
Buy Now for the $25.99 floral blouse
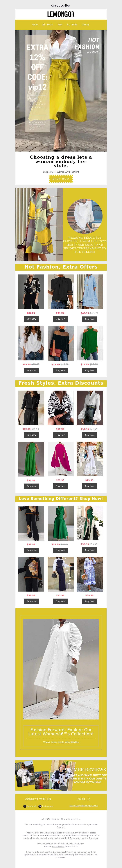tap(31, 319)
